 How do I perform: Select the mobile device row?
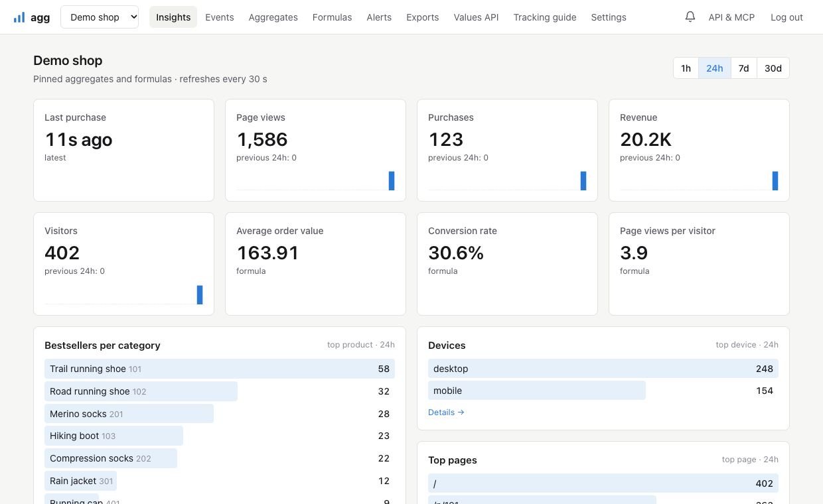point(603,391)
